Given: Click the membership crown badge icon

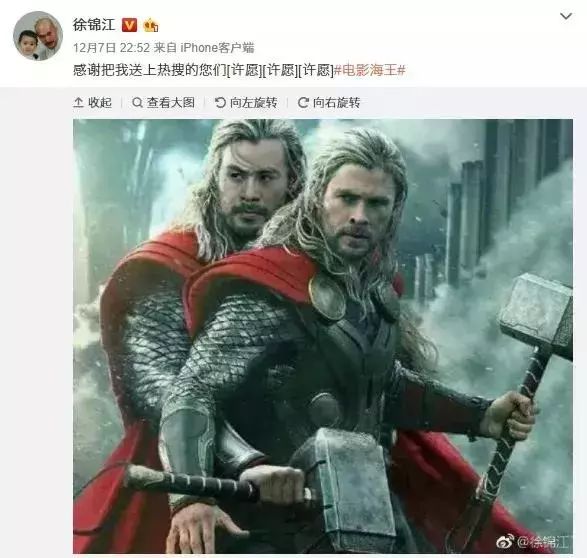Looking at the screenshot, I should pyautogui.click(x=151, y=25).
